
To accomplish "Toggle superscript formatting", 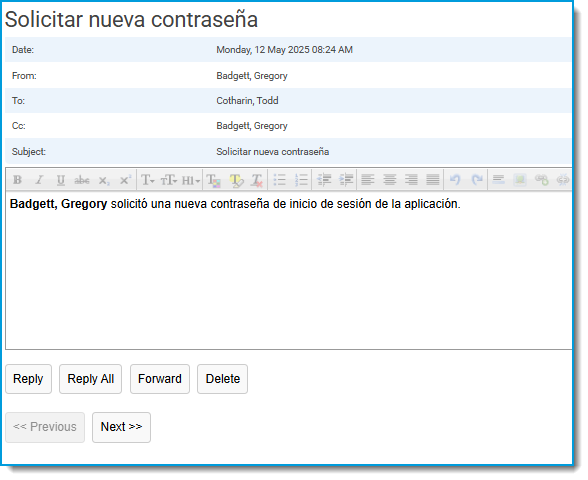I will [125, 180].
